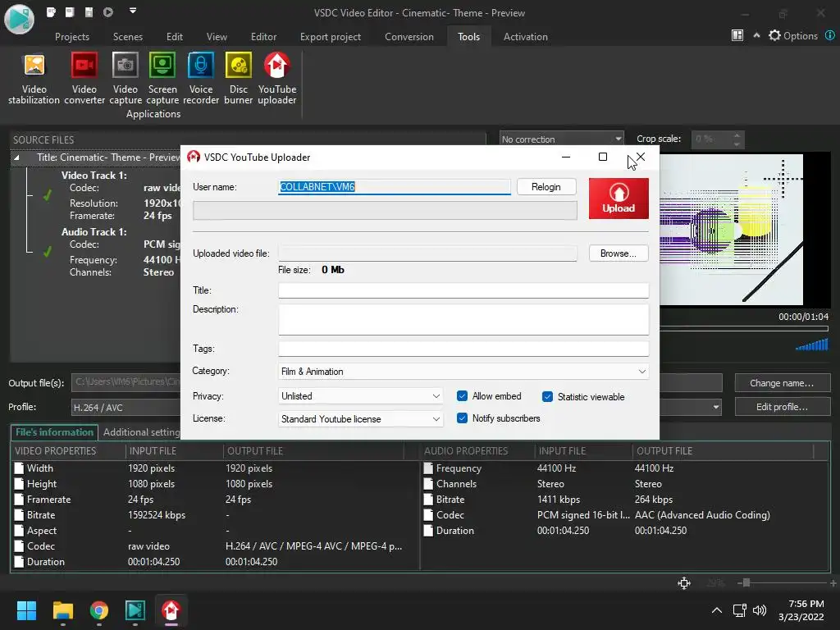Click the VSDC application logo button

(x=20, y=19)
